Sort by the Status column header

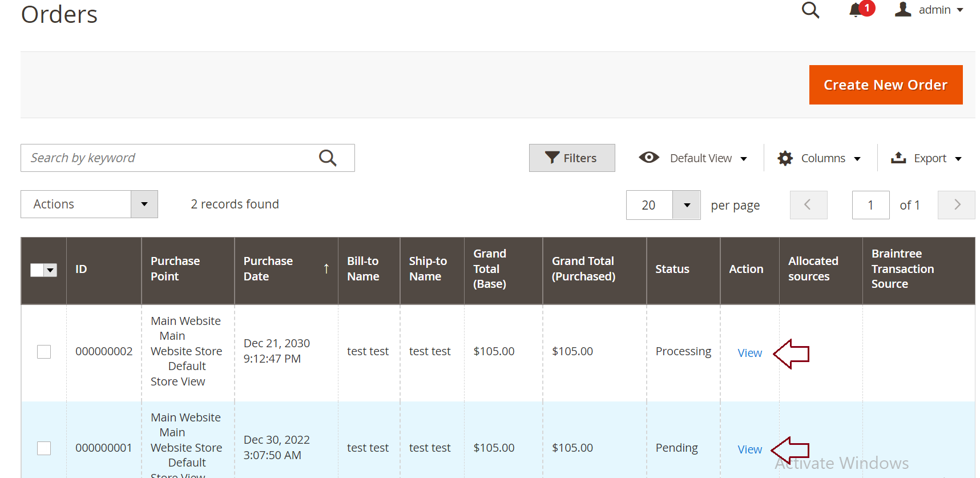[x=672, y=270]
